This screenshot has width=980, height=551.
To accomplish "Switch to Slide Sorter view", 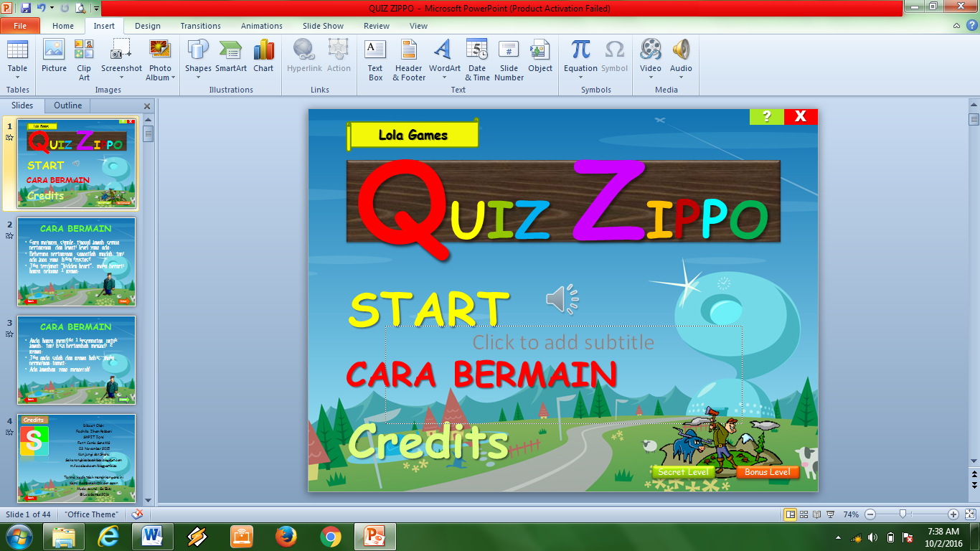I will point(804,514).
